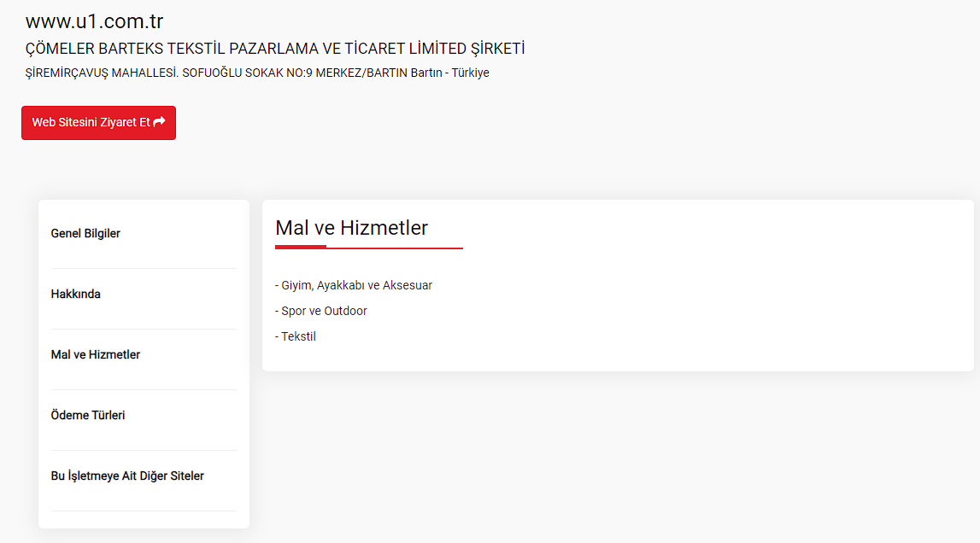Click the share arrow icon on red button
The width and height of the screenshot is (980, 543).
point(160,122)
